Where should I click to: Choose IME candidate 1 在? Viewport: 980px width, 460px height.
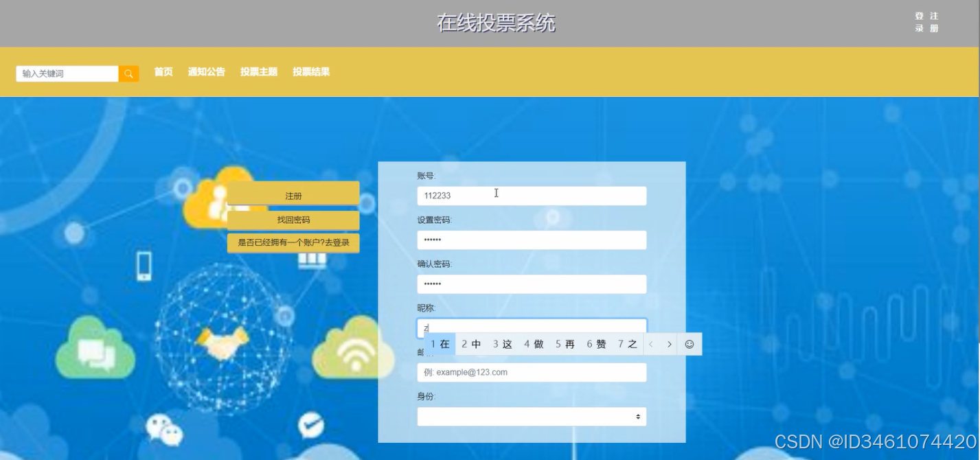point(440,344)
